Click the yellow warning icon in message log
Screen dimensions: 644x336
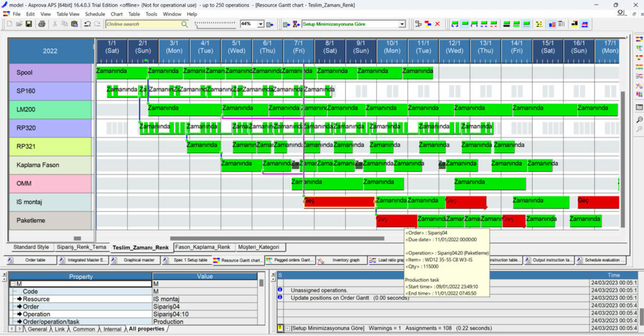tap(280, 328)
